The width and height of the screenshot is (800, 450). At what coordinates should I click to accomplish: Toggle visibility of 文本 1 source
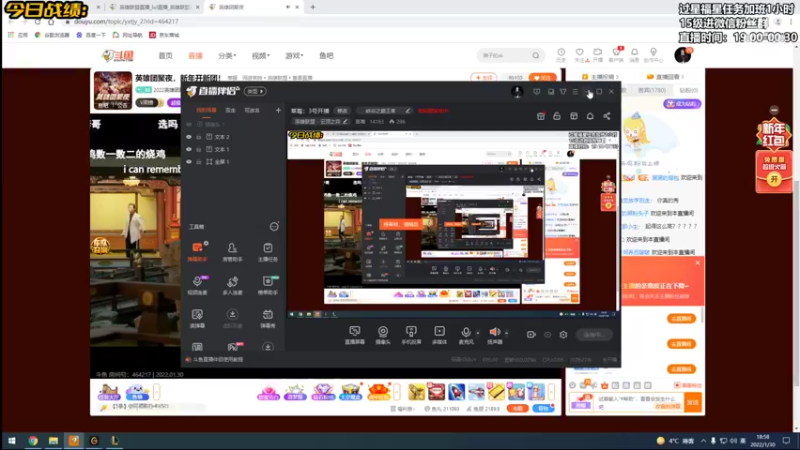(x=189, y=149)
